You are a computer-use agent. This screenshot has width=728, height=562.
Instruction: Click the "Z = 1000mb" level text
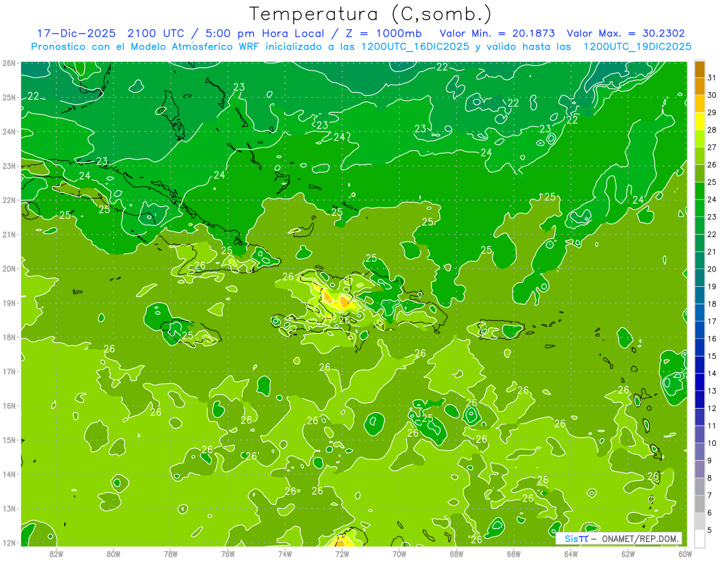click(x=381, y=33)
